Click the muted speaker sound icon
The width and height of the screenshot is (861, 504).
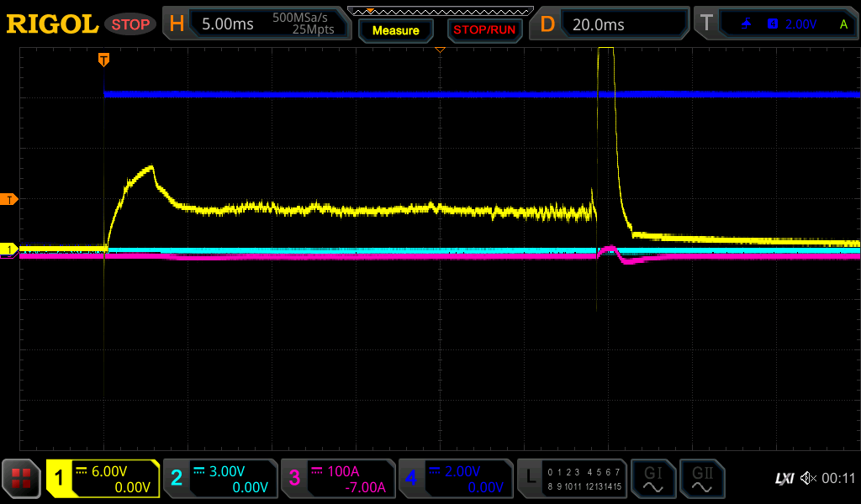[x=808, y=479]
